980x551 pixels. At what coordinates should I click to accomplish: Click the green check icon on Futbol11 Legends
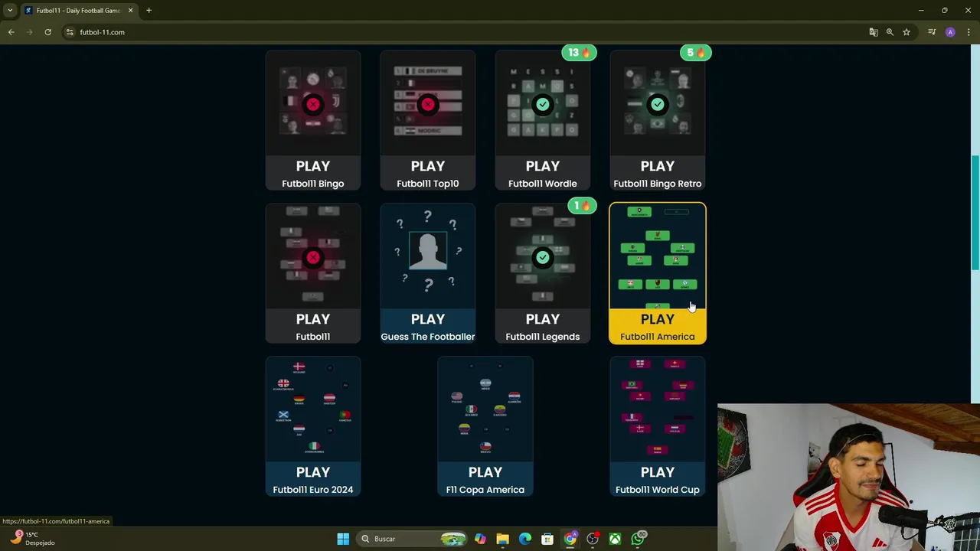tap(543, 257)
